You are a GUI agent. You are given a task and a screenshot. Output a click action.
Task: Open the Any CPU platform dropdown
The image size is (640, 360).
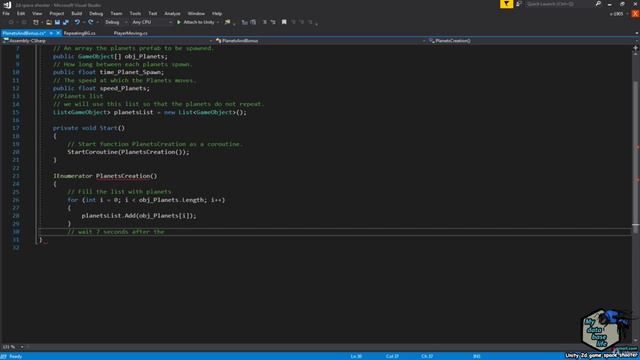click(151, 22)
